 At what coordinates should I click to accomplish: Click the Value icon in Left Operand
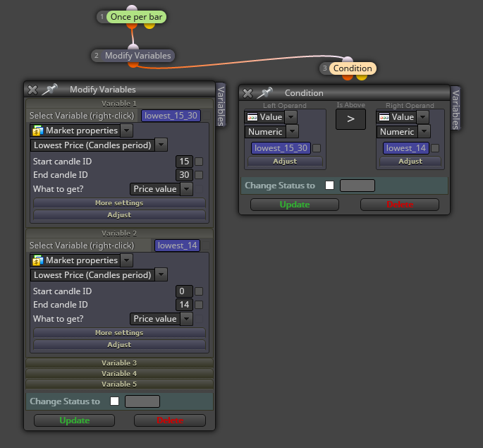point(252,117)
